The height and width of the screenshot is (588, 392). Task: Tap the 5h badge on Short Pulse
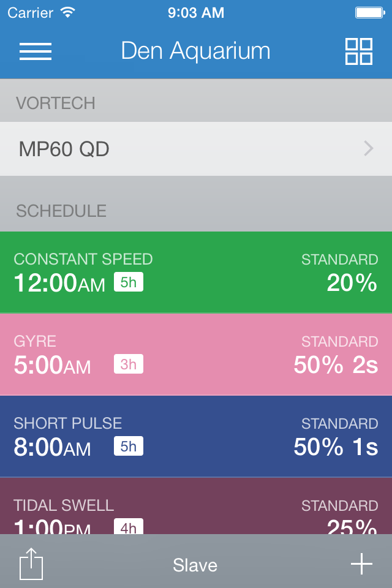(129, 447)
